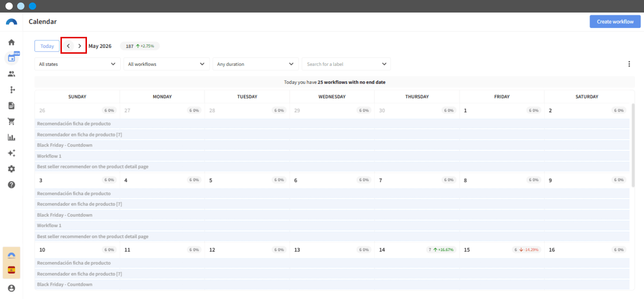Viewport: 644px width, 299px height.
Task: Click the 187 +2.75% stats badge
Action: (x=140, y=46)
